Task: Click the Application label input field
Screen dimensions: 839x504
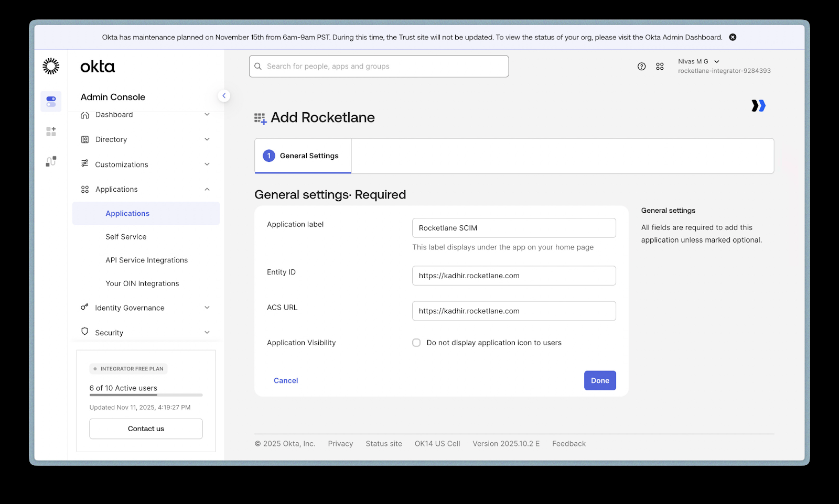Action: [514, 228]
